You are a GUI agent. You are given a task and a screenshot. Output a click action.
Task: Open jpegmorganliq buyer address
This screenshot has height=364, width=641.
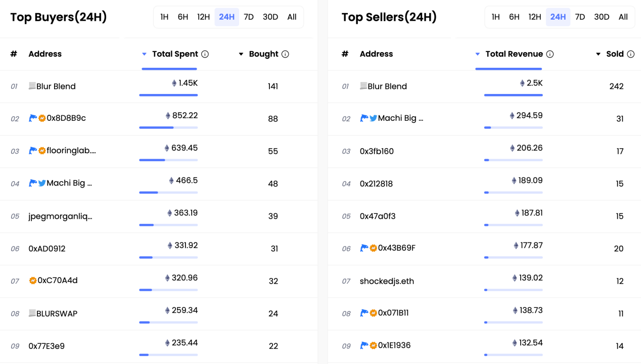click(61, 216)
